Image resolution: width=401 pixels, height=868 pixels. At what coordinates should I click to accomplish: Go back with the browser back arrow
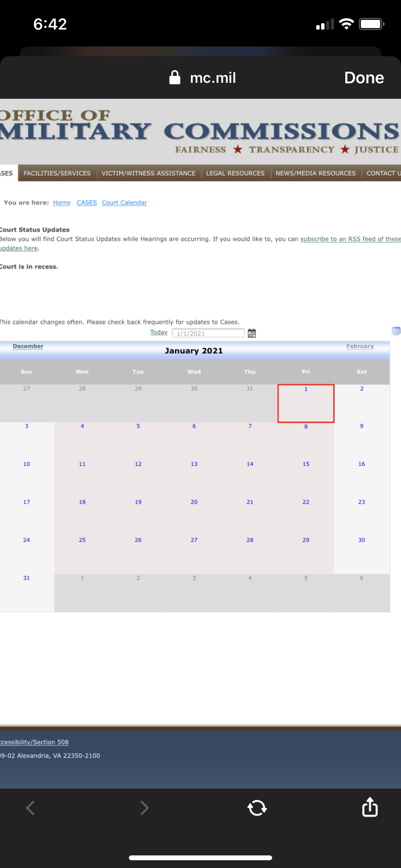coord(31,807)
